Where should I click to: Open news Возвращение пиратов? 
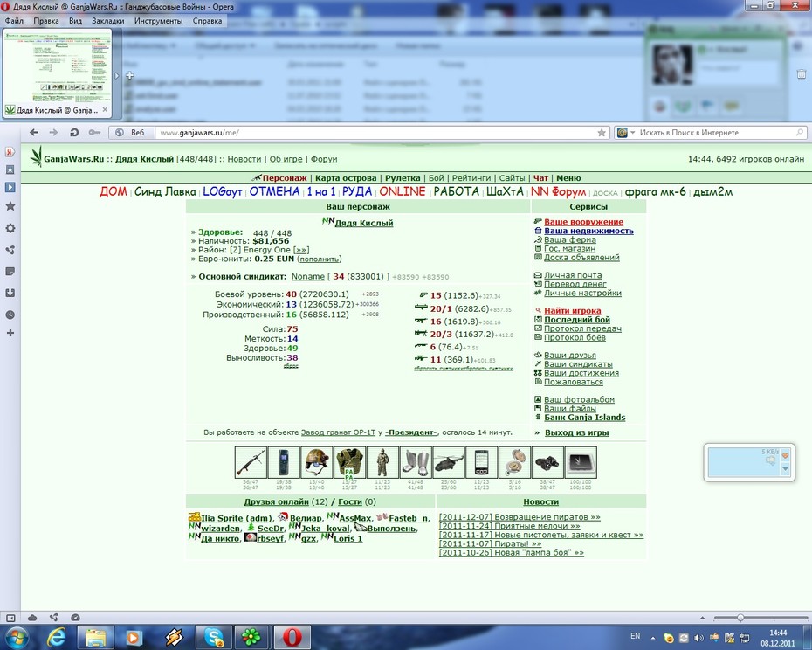[520, 517]
